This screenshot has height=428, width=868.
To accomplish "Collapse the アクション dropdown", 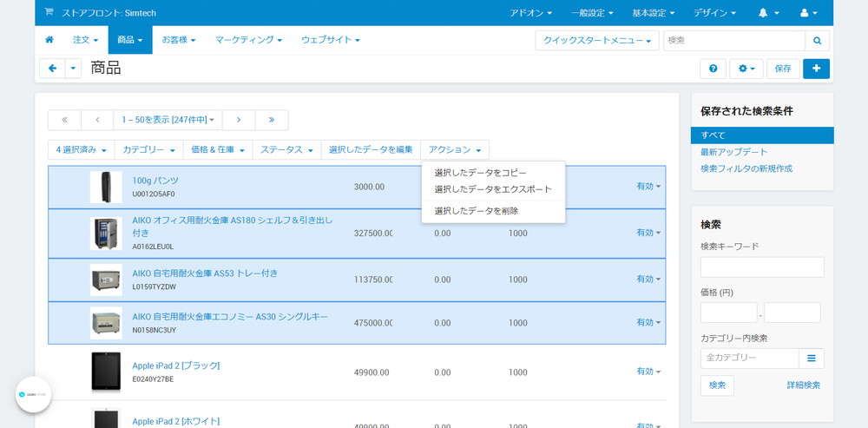I will [x=455, y=150].
